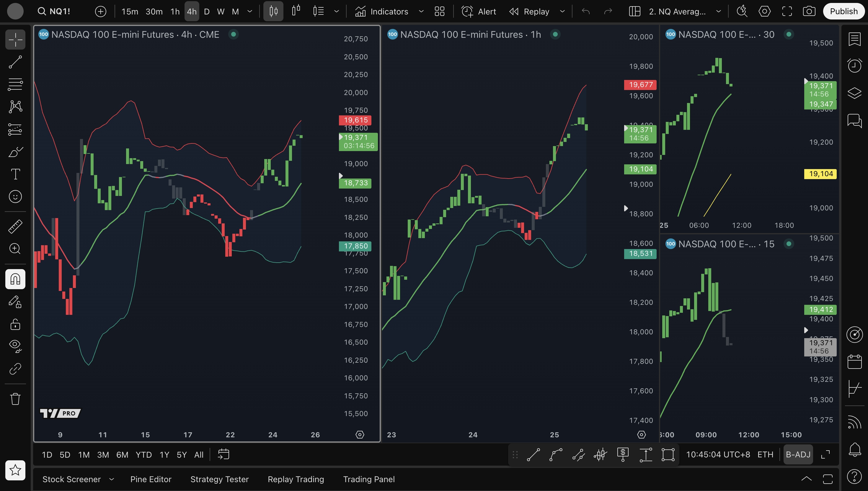Select the Text annotation tool
The image size is (868, 491).
click(x=15, y=174)
